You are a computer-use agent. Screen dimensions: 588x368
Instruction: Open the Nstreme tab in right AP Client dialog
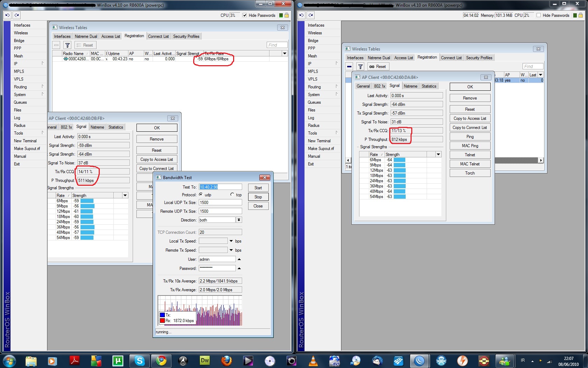410,86
